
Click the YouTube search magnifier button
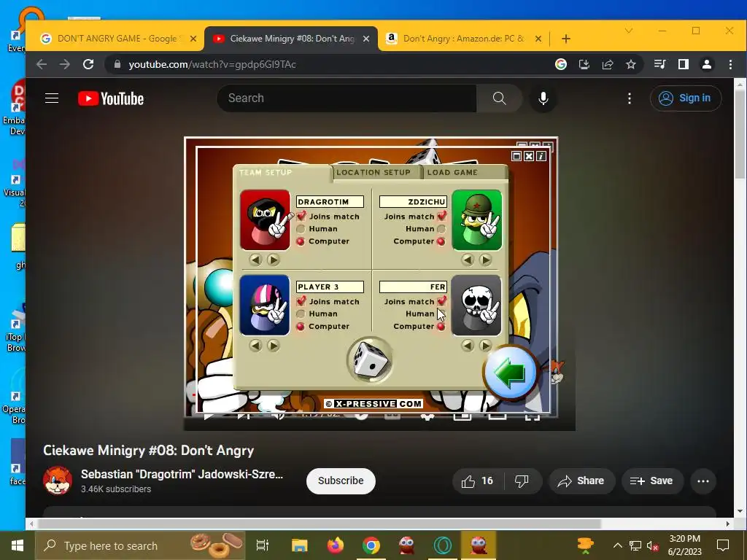(499, 98)
